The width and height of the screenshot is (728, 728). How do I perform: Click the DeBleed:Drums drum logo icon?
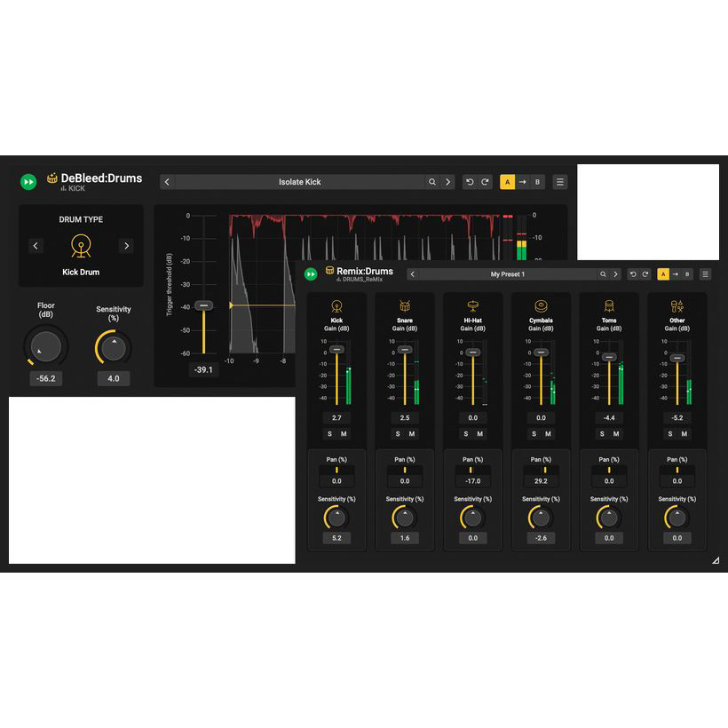[52, 178]
